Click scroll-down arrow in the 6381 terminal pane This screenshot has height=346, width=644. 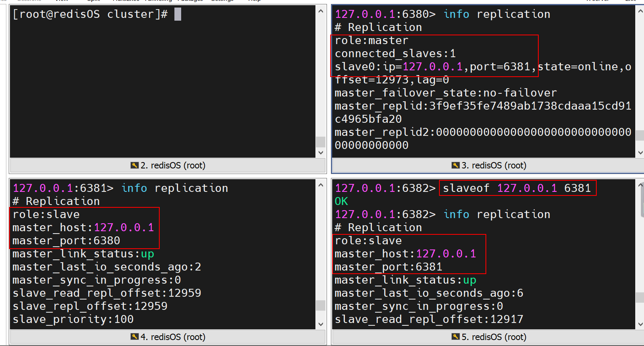coord(321,324)
